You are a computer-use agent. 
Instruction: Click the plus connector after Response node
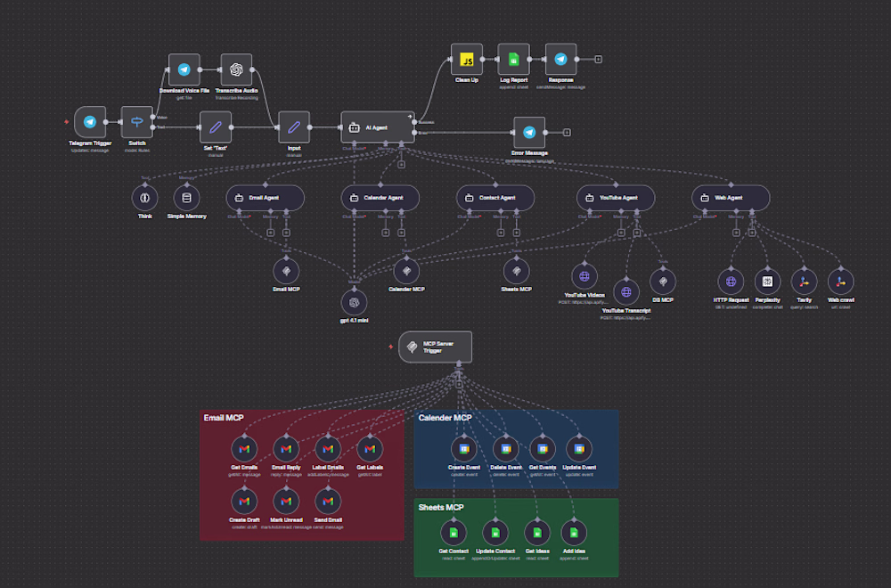[x=599, y=59]
